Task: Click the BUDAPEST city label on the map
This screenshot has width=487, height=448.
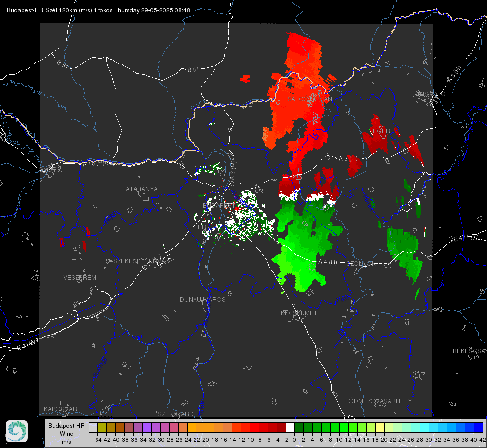Action: point(219,206)
